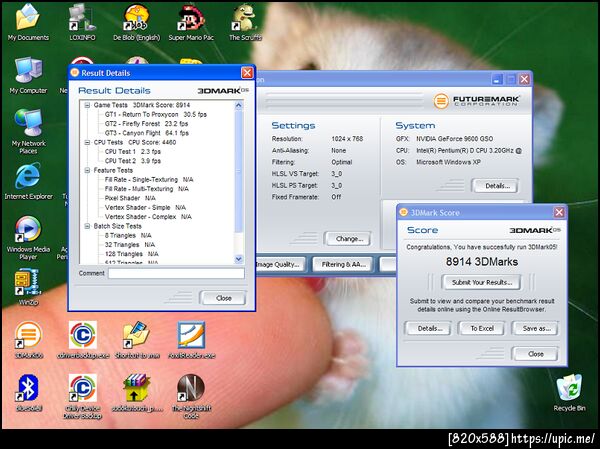Select the Feature Tests label
Viewport: 600px width, 449px height.
(x=113, y=170)
